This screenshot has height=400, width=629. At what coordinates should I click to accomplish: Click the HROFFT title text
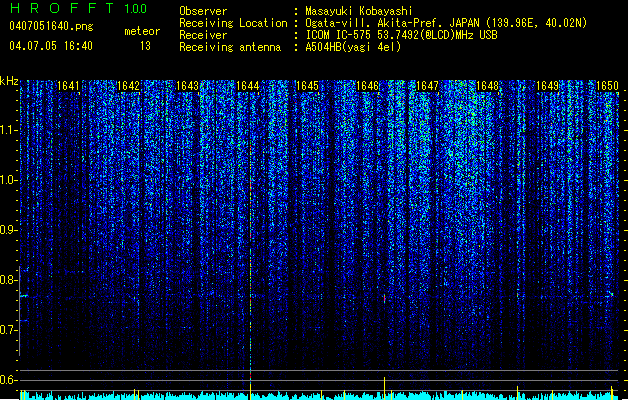click(62, 8)
